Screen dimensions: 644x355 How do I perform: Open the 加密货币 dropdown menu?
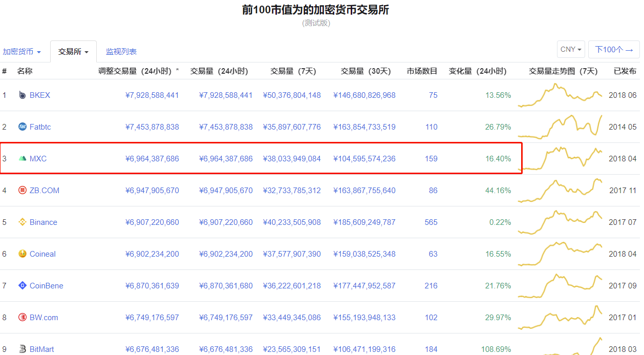tap(22, 52)
